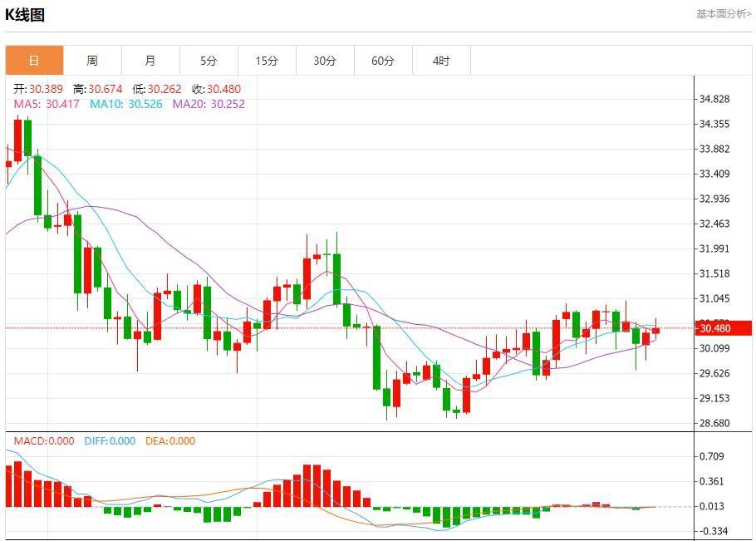
Task: Switch to the 周 weekly tab
Action: pos(92,61)
